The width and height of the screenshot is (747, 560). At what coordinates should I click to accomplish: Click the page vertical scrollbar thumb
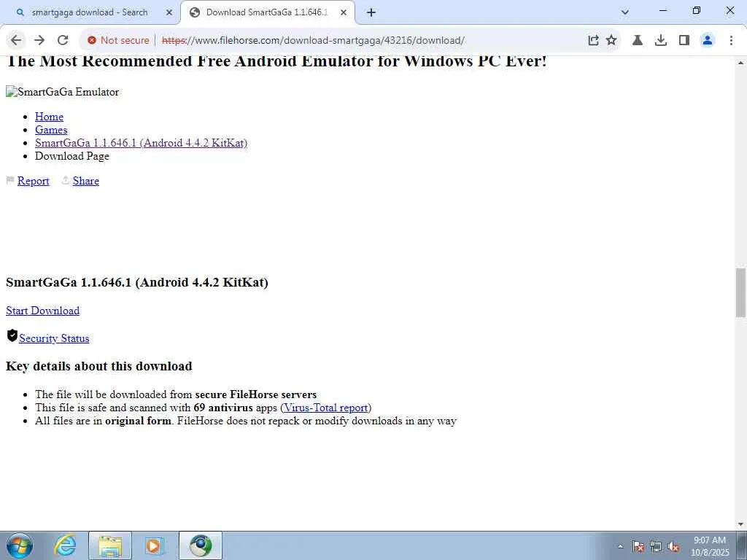coord(740,292)
